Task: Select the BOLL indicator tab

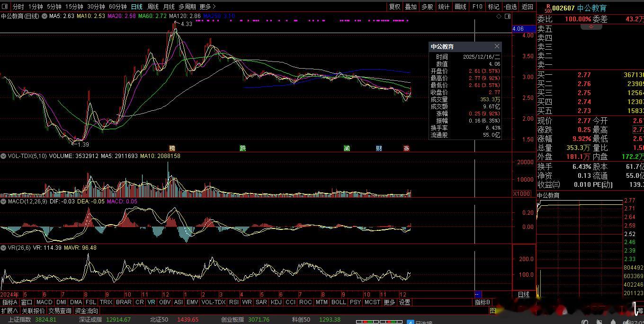Action: (x=339, y=302)
